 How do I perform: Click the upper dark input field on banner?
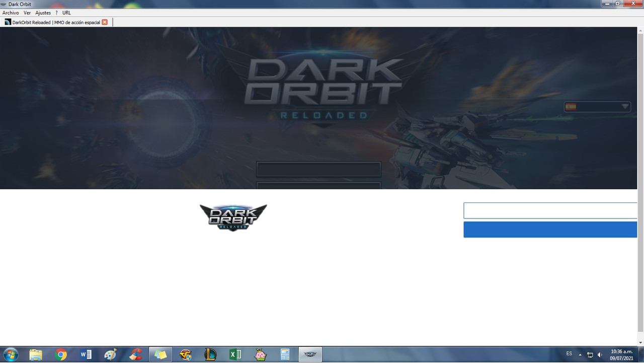click(318, 169)
